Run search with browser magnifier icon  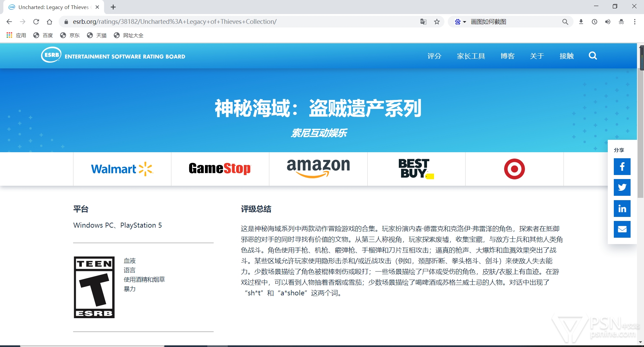pyautogui.click(x=565, y=22)
